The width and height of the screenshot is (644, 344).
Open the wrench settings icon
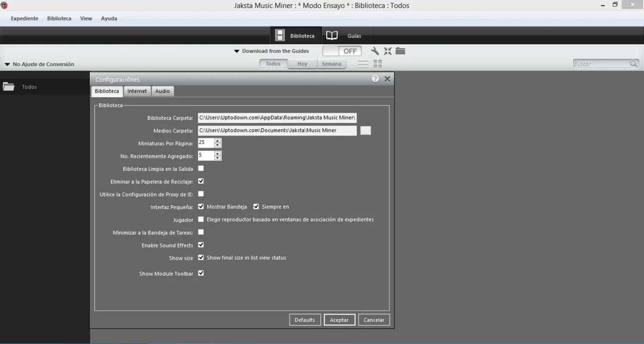click(375, 51)
